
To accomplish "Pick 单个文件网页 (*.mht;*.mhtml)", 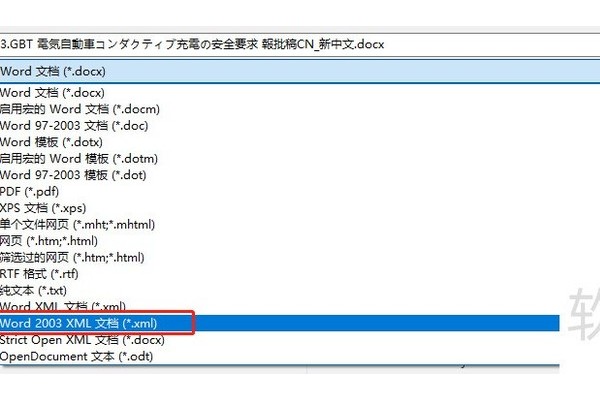I will click(280, 224).
